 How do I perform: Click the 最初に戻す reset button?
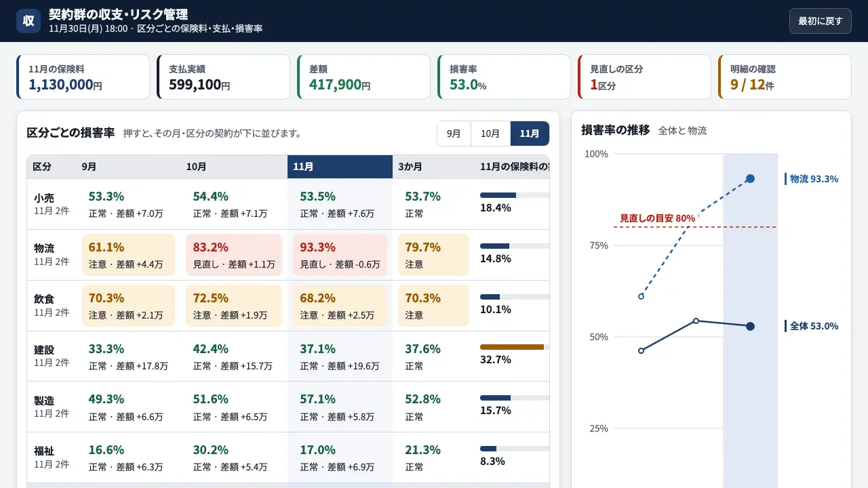820,21
